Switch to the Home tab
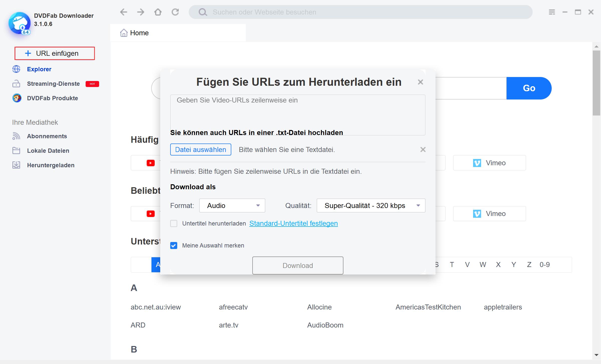The height and width of the screenshot is (364, 601). click(178, 33)
